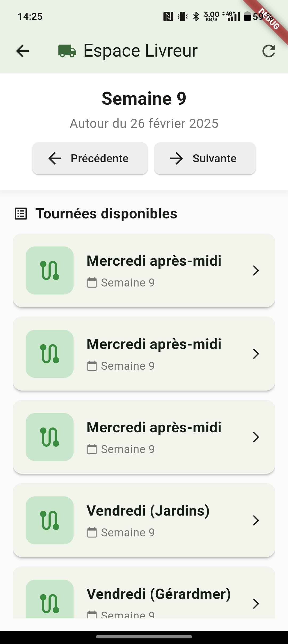Open chevron on first Mercredi après-midi card
The width and height of the screenshot is (288, 644).
(256, 270)
